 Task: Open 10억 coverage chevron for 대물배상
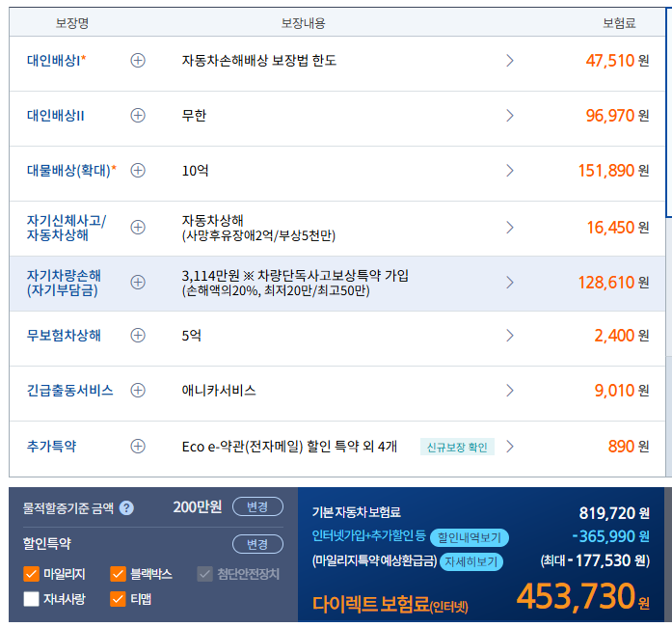click(x=510, y=171)
